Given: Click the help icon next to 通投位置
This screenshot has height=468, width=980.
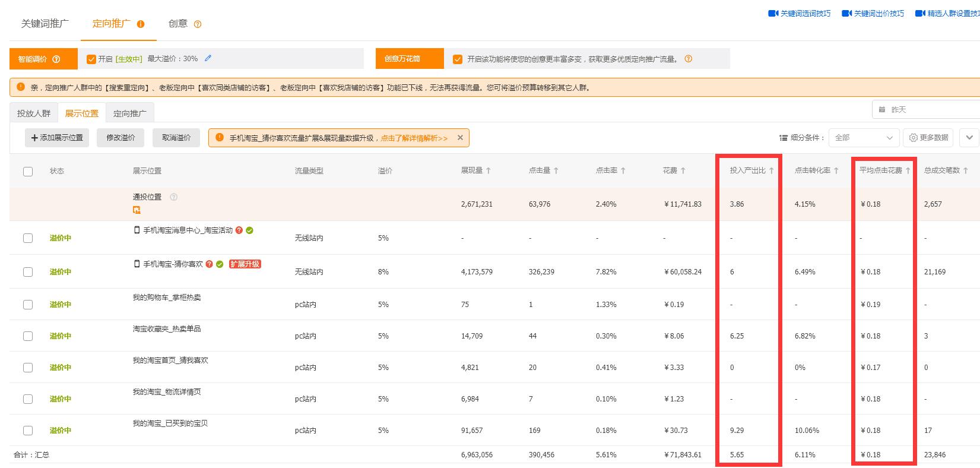Looking at the screenshot, I should click(174, 197).
